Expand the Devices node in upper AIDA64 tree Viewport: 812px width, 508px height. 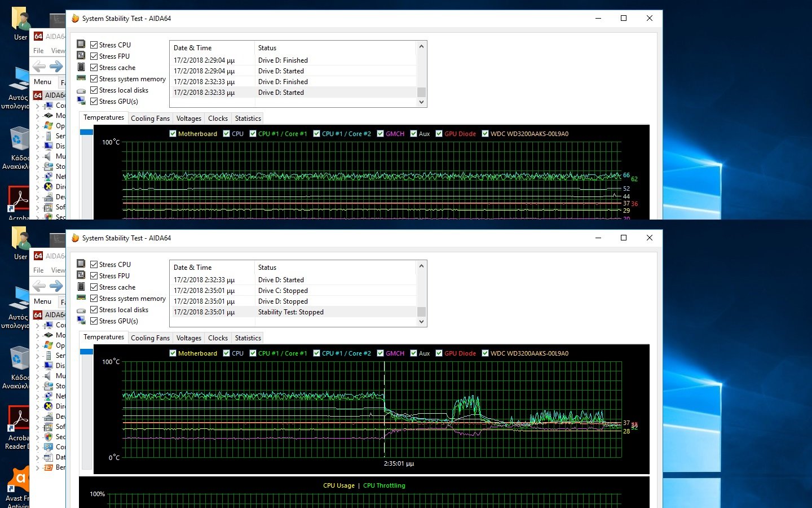pyautogui.click(x=38, y=197)
